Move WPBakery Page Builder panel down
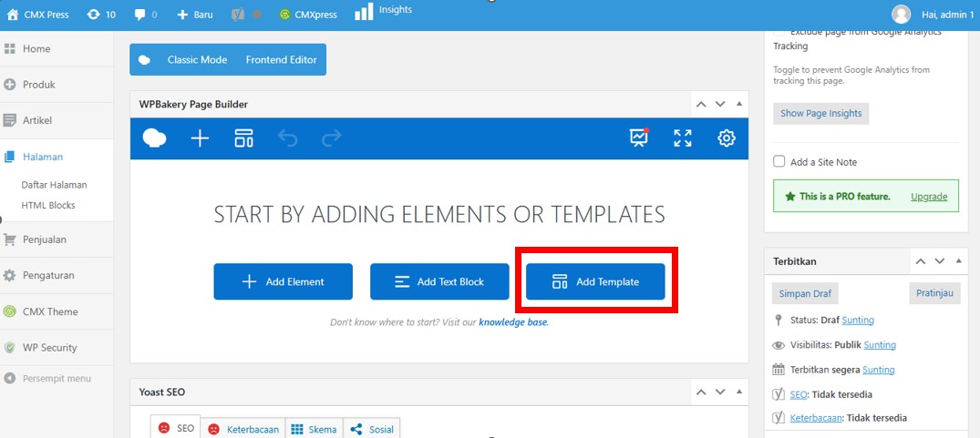980x438 pixels. (x=720, y=104)
